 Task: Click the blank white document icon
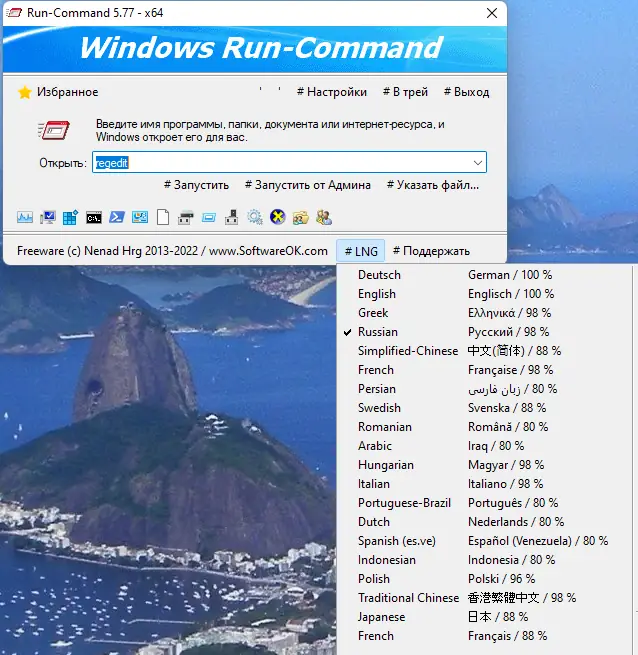click(x=163, y=217)
